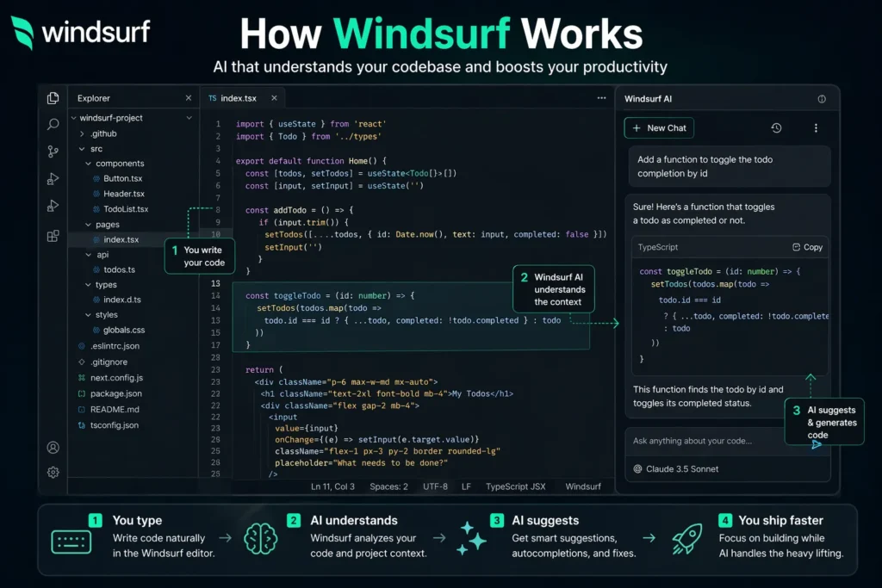The width and height of the screenshot is (882, 588).
Task: Open index.d.ts in the types folder
Action: pyautogui.click(x=122, y=300)
